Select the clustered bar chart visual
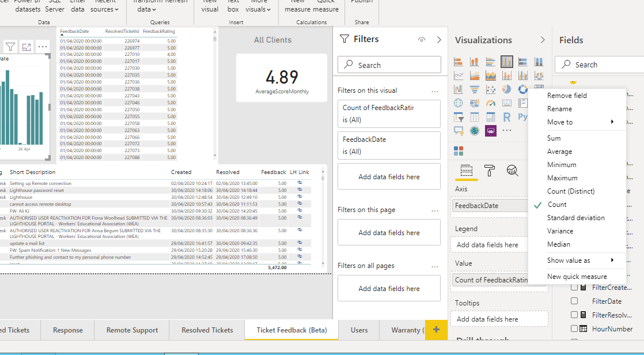Viewport: 644px width, 355px height. (x=490, y=62)
